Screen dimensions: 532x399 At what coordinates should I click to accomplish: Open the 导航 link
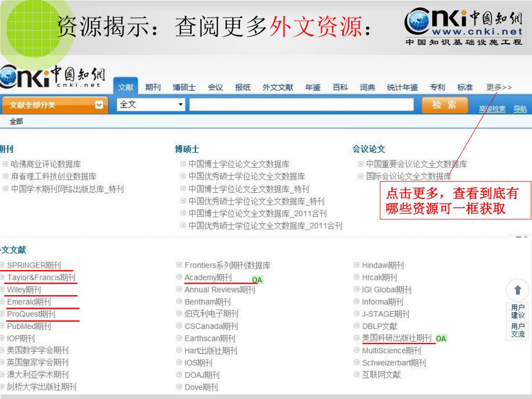coord(520,109)
